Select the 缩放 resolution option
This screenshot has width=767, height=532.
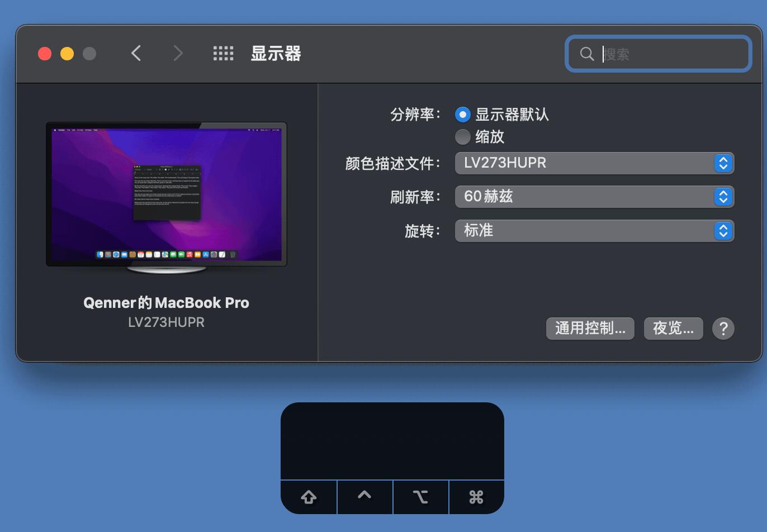coord(463,137)
